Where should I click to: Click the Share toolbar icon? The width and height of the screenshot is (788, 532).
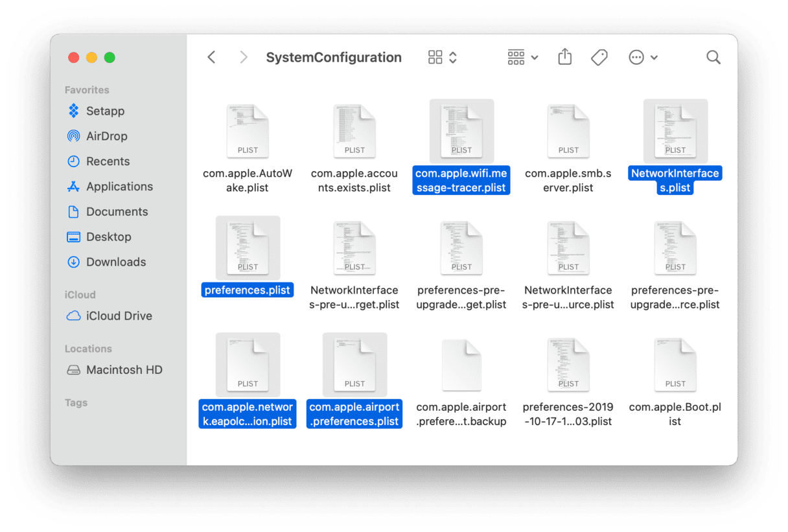(565, 57)
